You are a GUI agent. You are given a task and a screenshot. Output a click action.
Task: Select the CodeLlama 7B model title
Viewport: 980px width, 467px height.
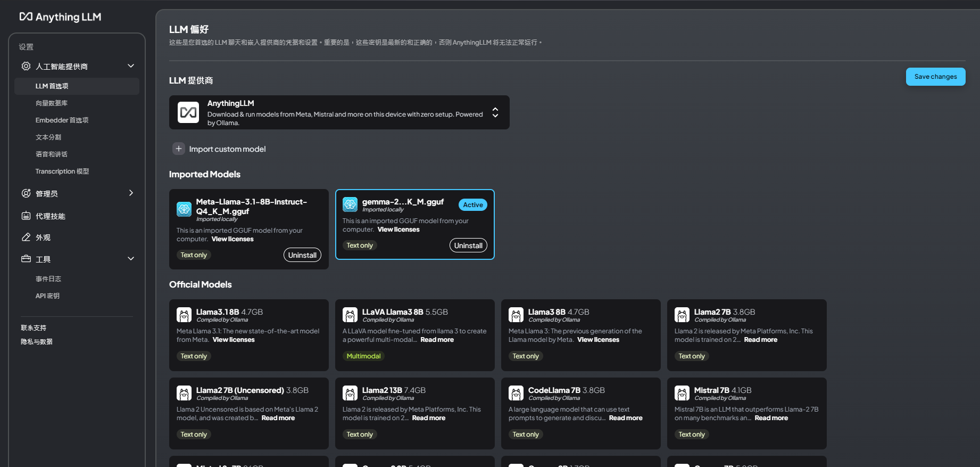[554, 390]
